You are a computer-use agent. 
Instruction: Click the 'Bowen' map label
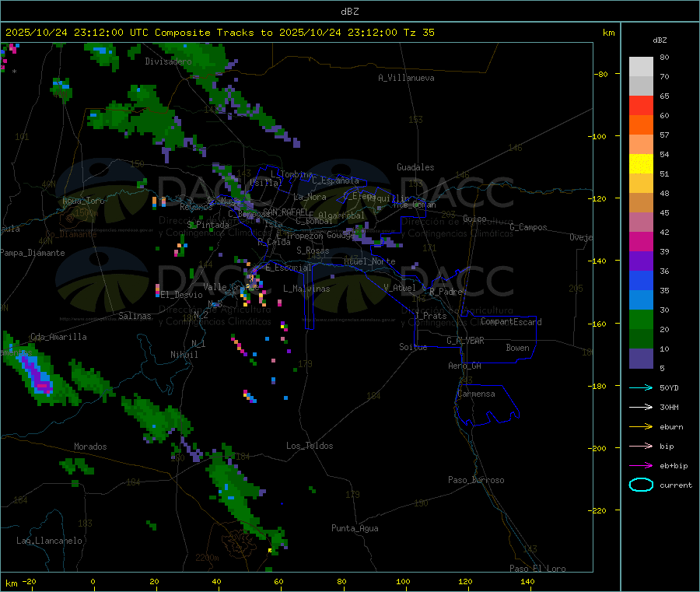tap(517, 348)
